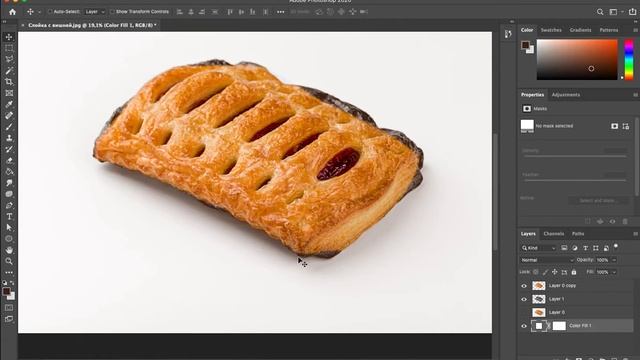This screenshot has width=640, height=360.
Task: Switch to the Channels tab
Action: click(x=553, y=234)
